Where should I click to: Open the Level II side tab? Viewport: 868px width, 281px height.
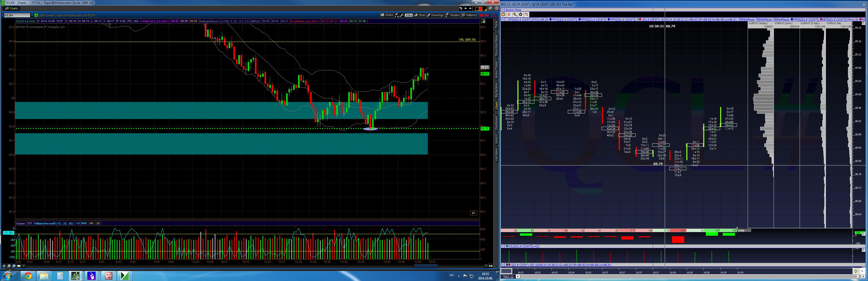496,139
